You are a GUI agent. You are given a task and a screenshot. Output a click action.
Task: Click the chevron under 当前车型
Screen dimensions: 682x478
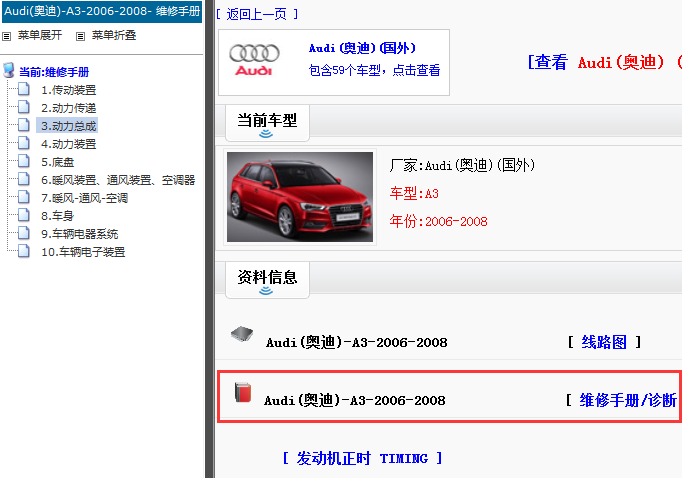coord(266,134)
